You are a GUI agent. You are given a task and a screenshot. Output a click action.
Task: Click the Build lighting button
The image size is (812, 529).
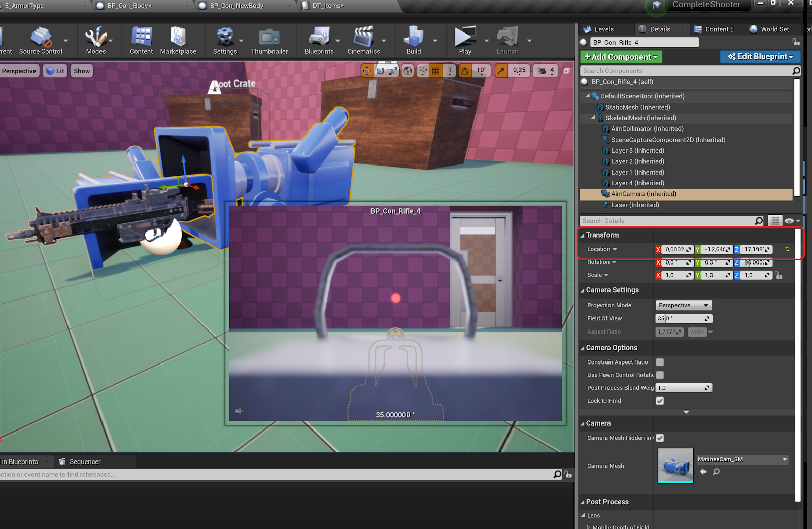coord(414,41)
